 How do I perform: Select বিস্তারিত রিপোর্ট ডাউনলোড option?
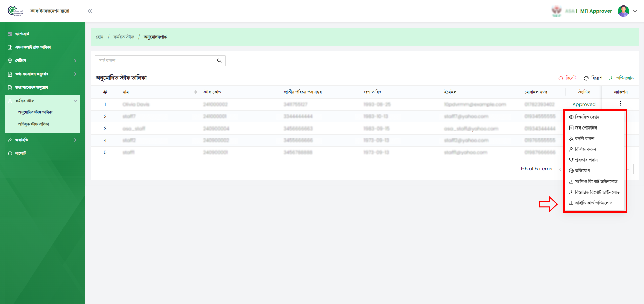pos(594,192)
